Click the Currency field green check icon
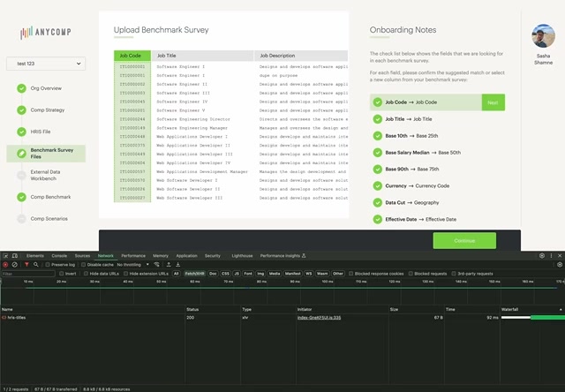Viewport: 565px width, 392px height. point(377,186)
